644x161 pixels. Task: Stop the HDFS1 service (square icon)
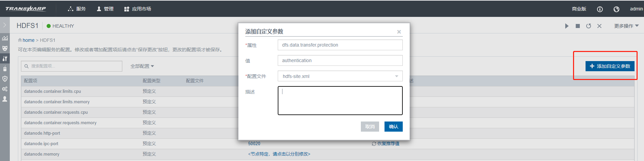click(x=578, y=26)
